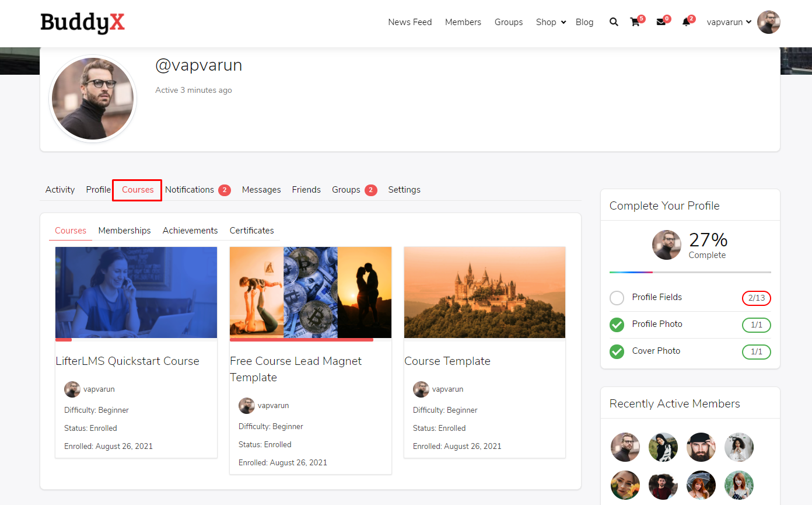Click the green checkmark beside Cover Photo
This screenshot has height=505, width=812.
coord(617,351)
